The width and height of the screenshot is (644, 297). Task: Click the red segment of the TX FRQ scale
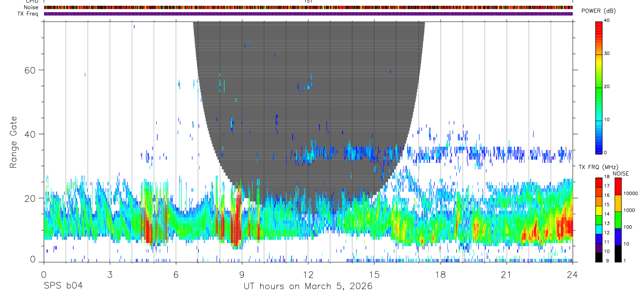598,183
